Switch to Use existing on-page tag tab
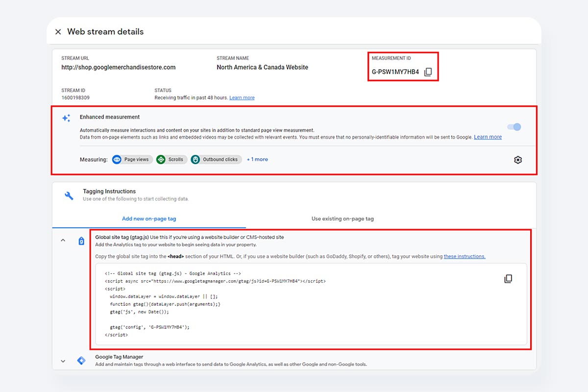This screenshot has height=392, width=588. [343, 219]
